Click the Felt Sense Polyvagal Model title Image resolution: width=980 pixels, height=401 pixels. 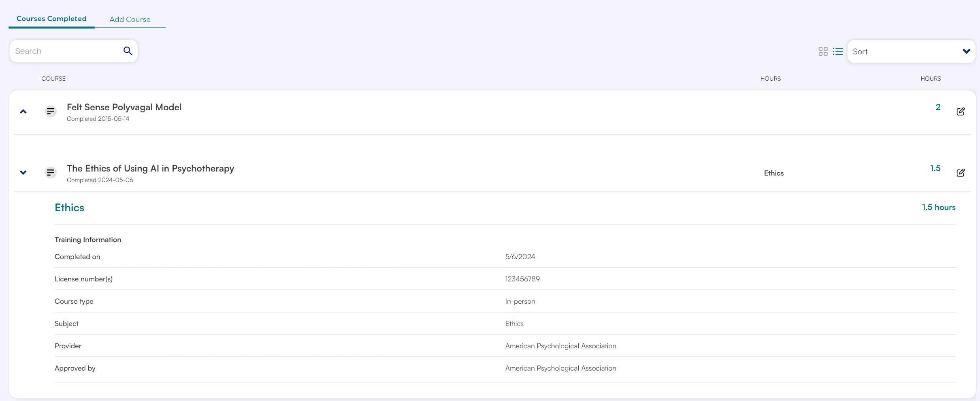[x=124, y=107]
